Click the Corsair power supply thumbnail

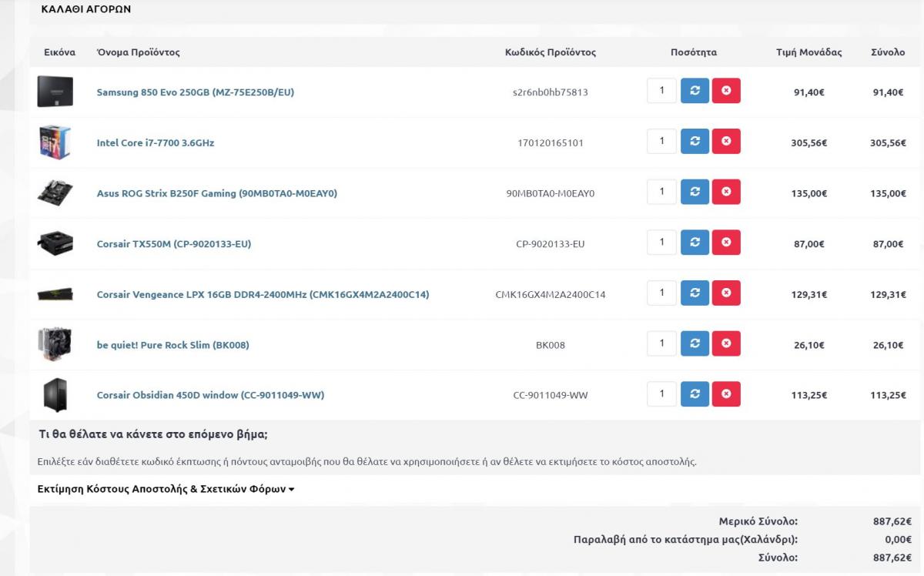click(x=55, y=243)
